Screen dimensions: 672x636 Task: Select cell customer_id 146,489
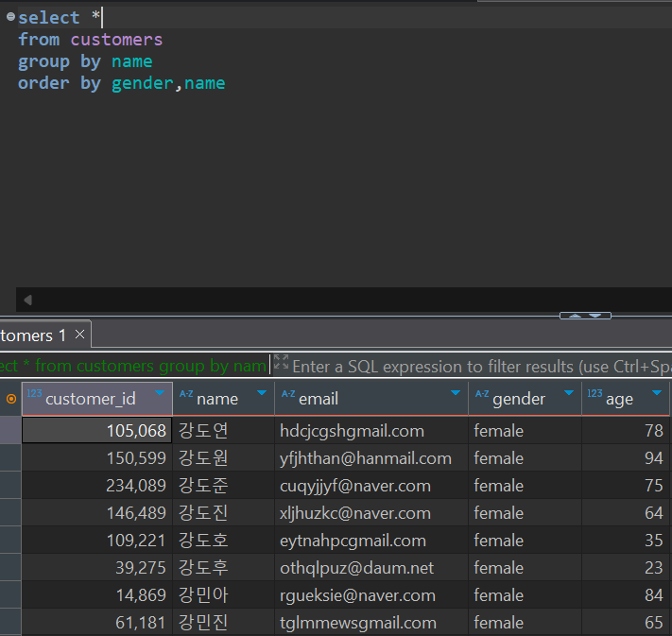pyautogui.click(x=96, y=512)
